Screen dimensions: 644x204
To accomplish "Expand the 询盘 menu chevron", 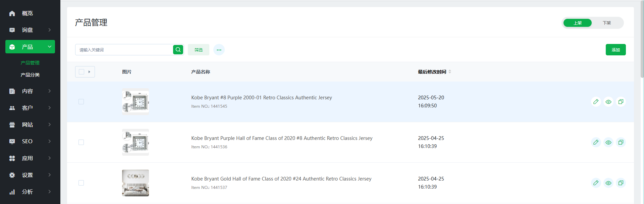I will 50,30.
